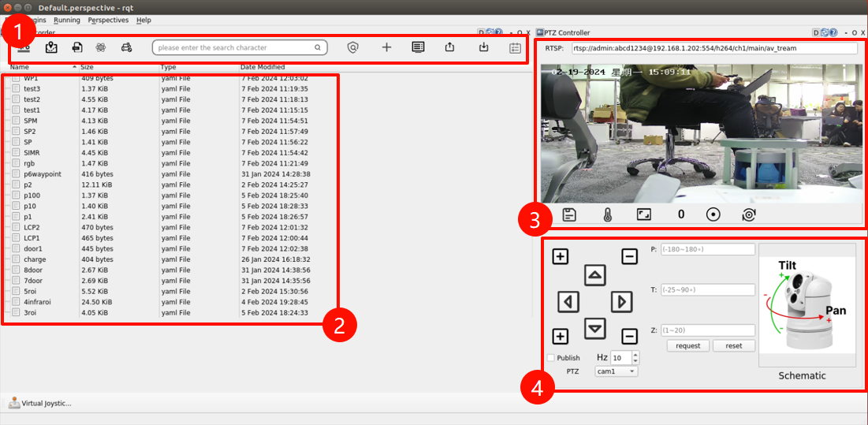Click the Size column header
Viewport: 868px width, 425px height.
pos(119,67)
